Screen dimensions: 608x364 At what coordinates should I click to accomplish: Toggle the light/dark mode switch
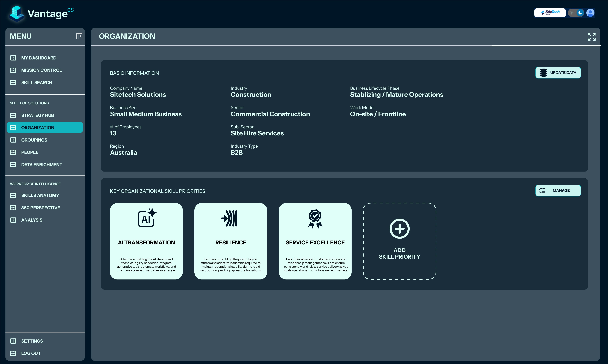pos(576,13)
